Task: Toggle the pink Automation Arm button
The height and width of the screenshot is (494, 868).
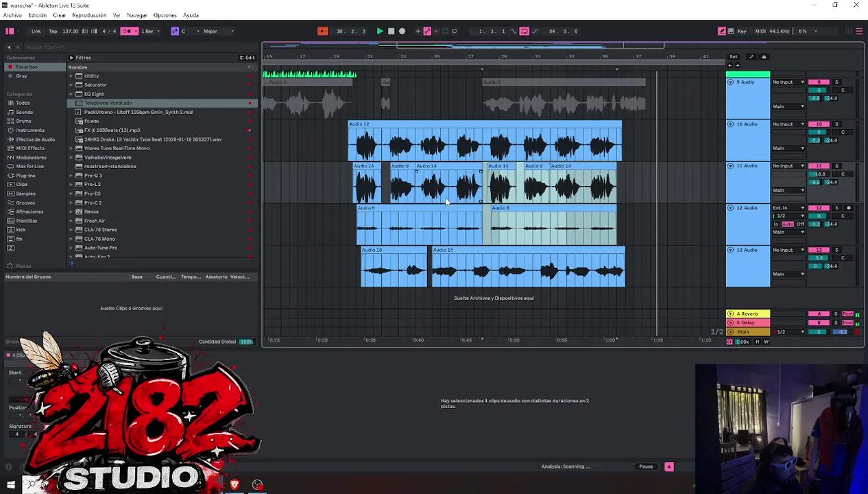Action: tap(427, 31)
